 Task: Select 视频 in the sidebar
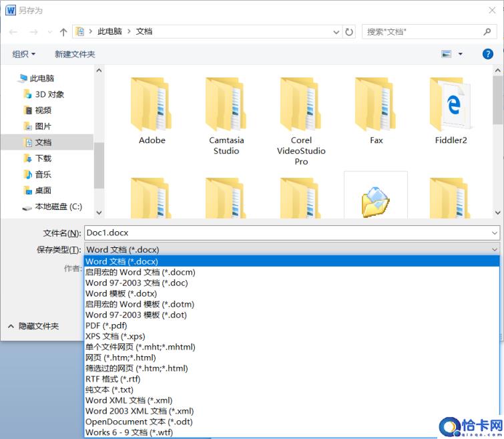coord(37,110)
